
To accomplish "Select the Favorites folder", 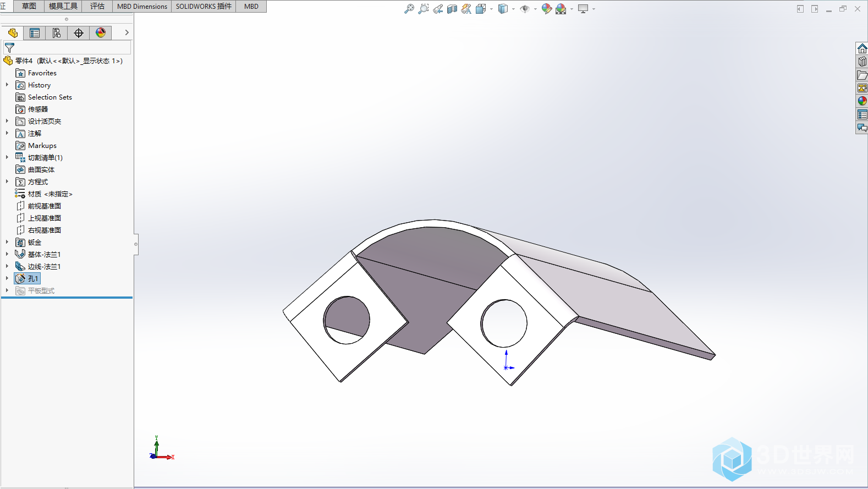I will pyautogui.click(x=36, y=73).
